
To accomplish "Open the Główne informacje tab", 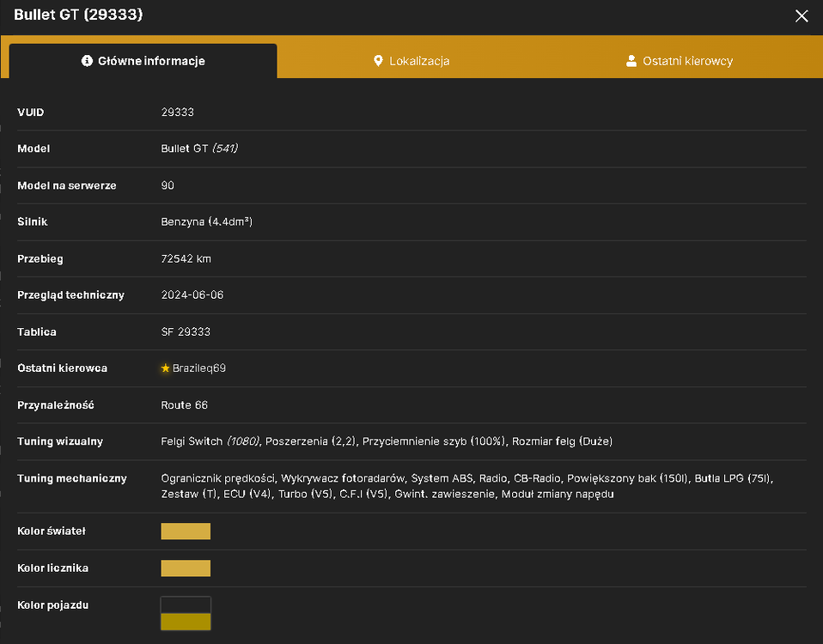I will click(143, 61).
